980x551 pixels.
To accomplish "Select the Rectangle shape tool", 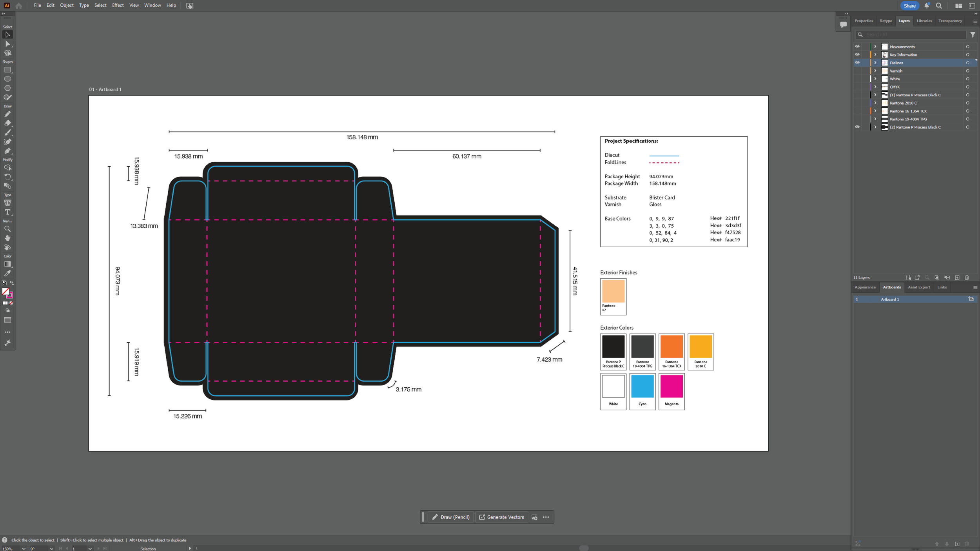I will pos(7,70).
